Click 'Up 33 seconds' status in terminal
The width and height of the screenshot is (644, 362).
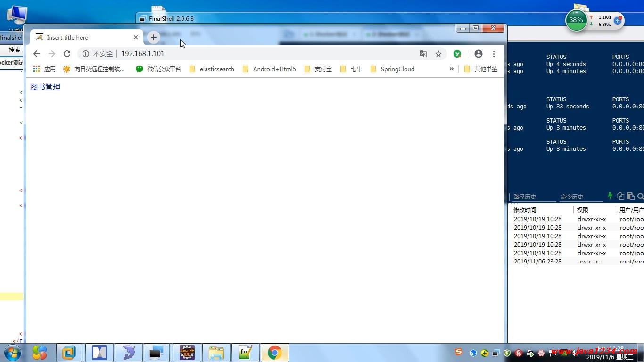click(x=568, y=107)
